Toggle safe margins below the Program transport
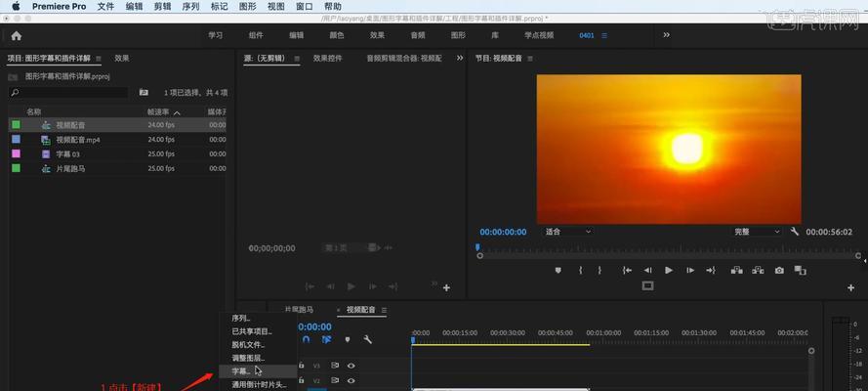 tap(647, 285)
